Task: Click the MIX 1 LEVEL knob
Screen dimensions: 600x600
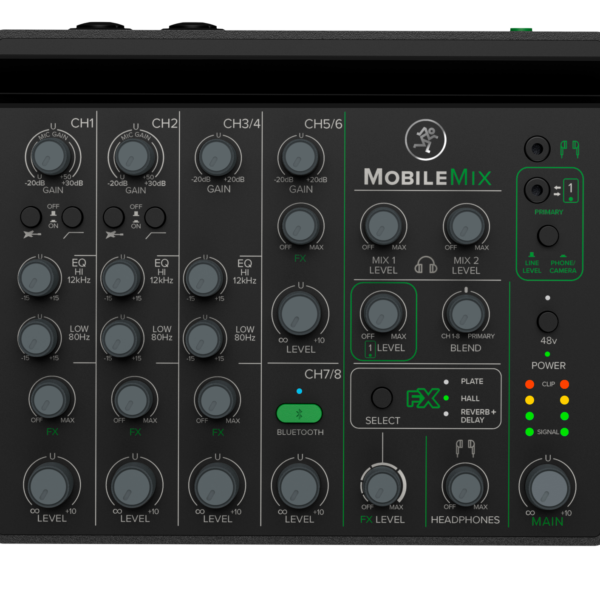Action: coord(383,226)
